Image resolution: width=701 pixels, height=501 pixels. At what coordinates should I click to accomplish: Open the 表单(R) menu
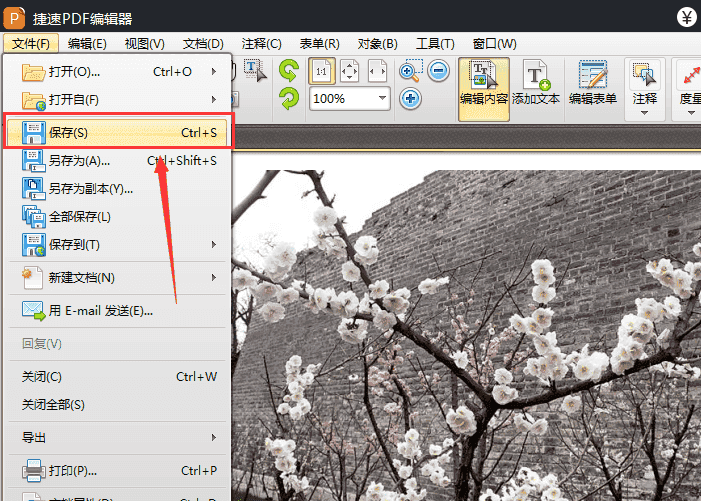coord(319,44)
